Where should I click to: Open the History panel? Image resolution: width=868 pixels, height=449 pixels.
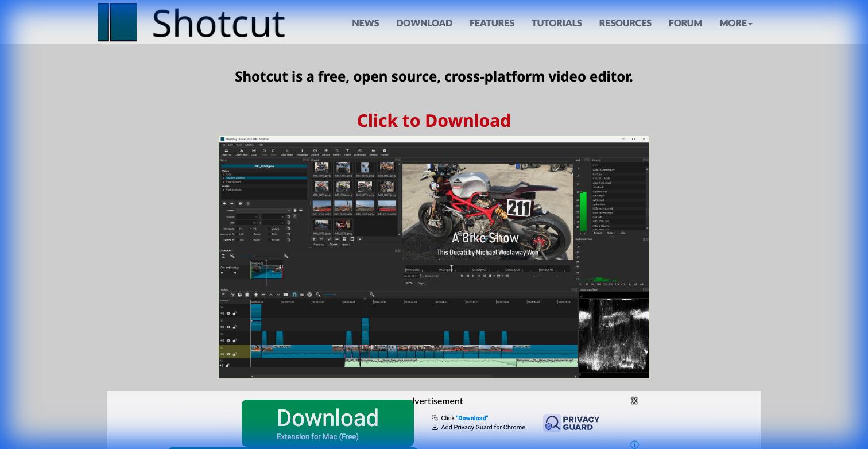[338, 152]
